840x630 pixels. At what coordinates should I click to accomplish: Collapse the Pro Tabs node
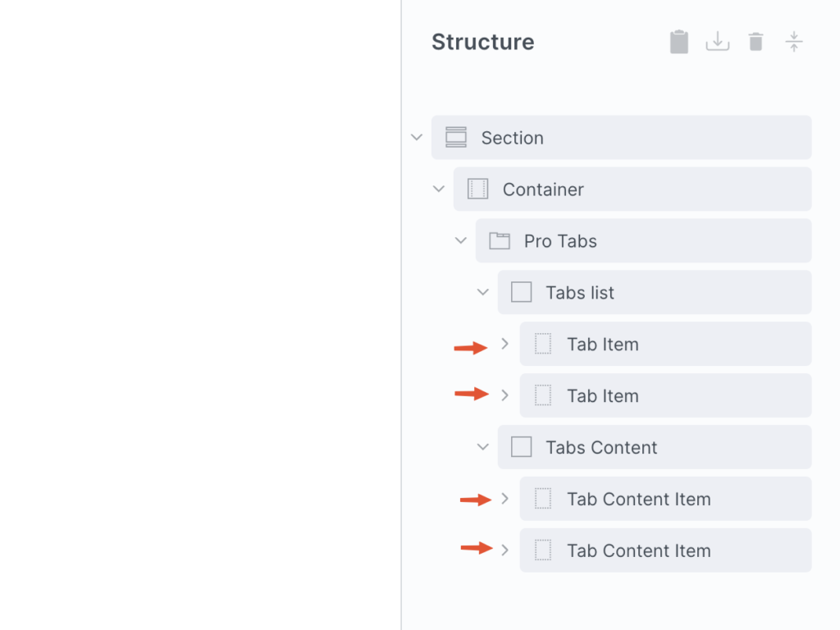461,241
